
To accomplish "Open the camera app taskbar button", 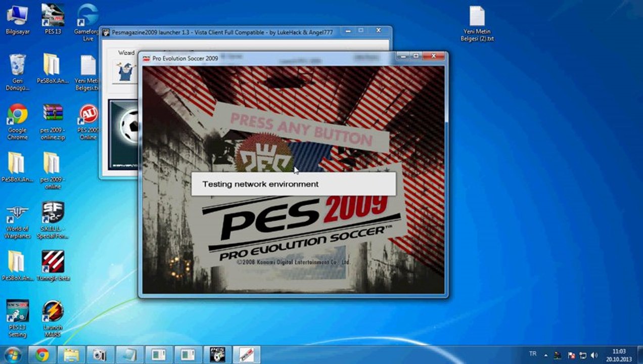I will pos(100,355).
